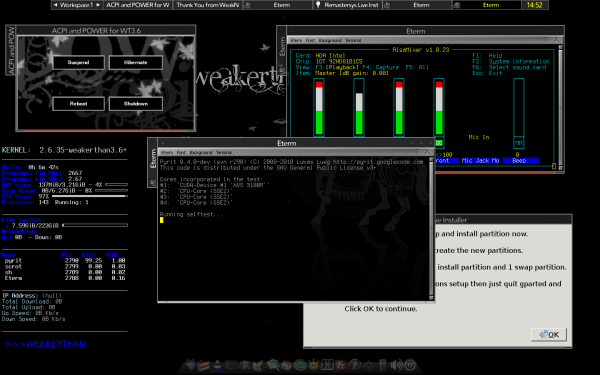Viewport: 600px width, 375px height.
Task: Click the power button dock icon
Action: tap(410, 365)
